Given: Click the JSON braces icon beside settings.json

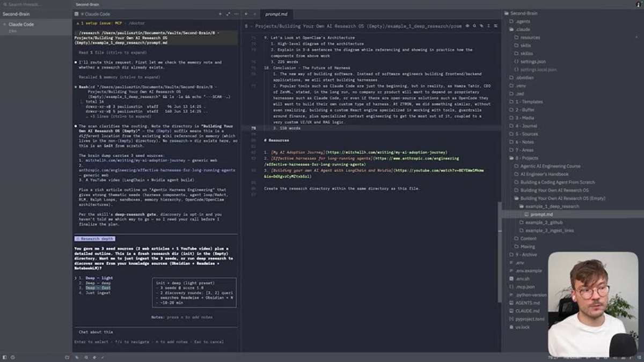Looking at the screenshot, I should click(x=516, y=62).
